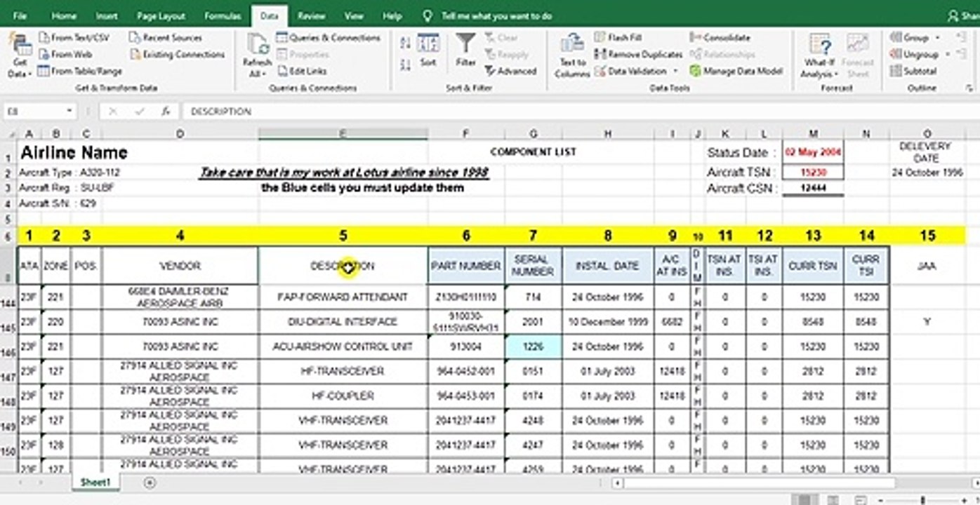Choose From Web data source
This screenshot has height=505, width=980.
click(65, 54)
